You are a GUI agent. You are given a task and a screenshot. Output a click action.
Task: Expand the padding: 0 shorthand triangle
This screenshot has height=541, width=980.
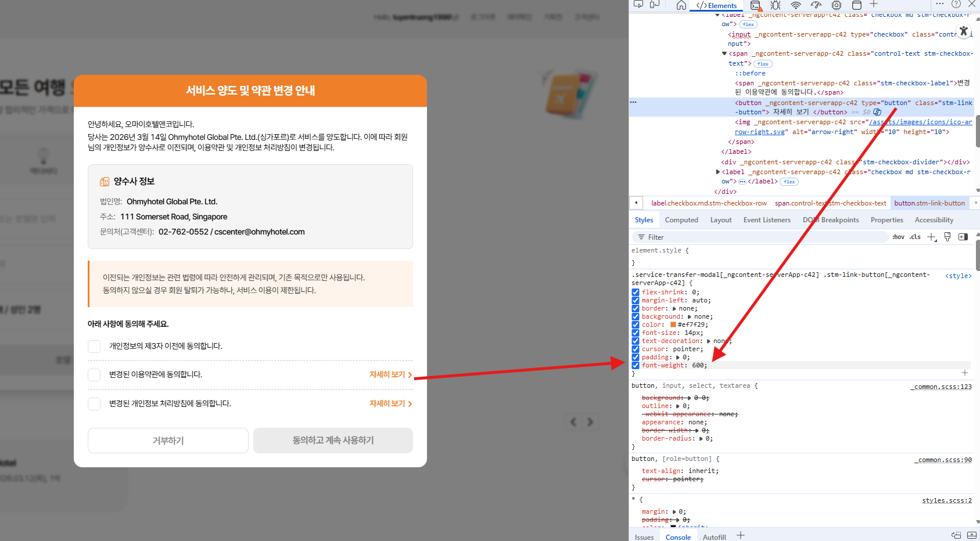(x=677, y=358)
